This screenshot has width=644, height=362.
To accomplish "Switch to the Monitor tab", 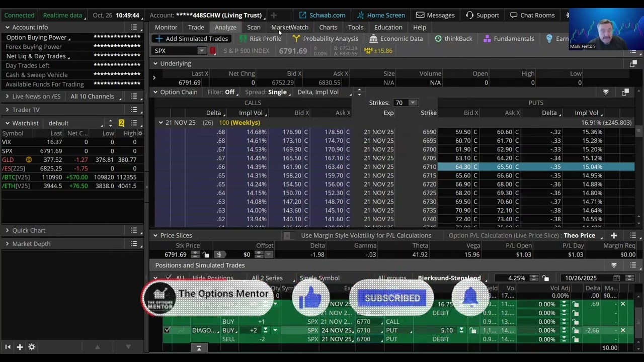I will (x=166, y=27).
